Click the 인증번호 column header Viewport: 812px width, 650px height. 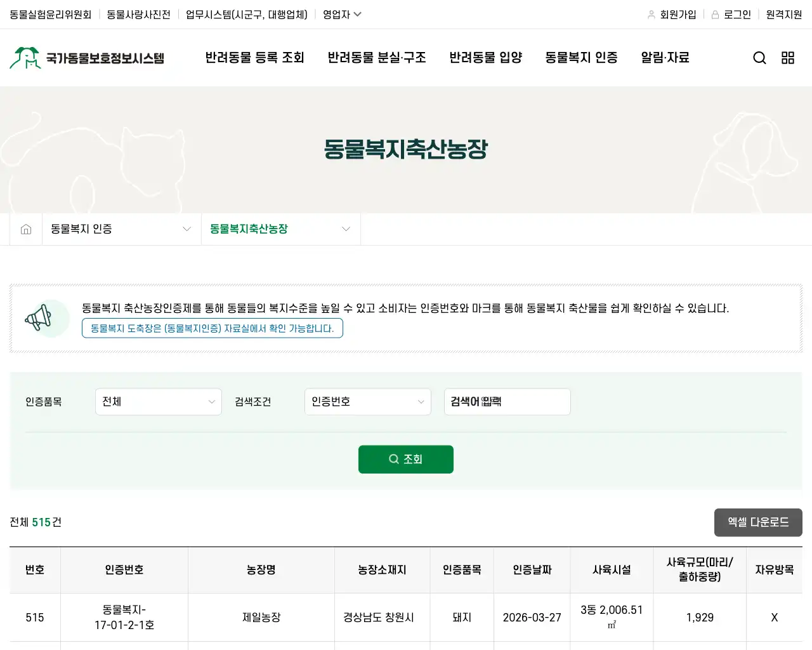124,570
